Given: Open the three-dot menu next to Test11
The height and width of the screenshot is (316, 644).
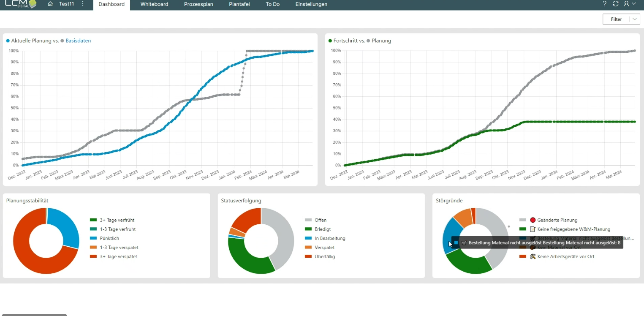Looking at the screenshot, I should click(x=83, y=4).
